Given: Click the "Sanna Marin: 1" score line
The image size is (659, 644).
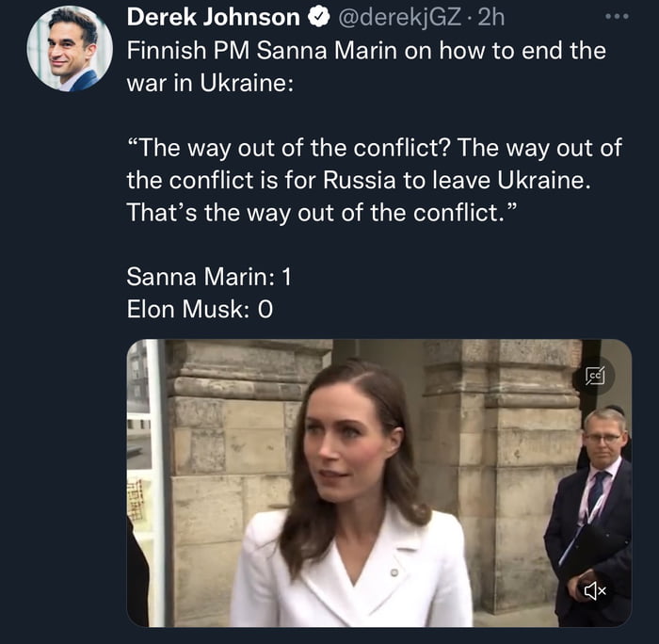Looking at the screenshot, I should pyautogui.click(x=211, y=277).
